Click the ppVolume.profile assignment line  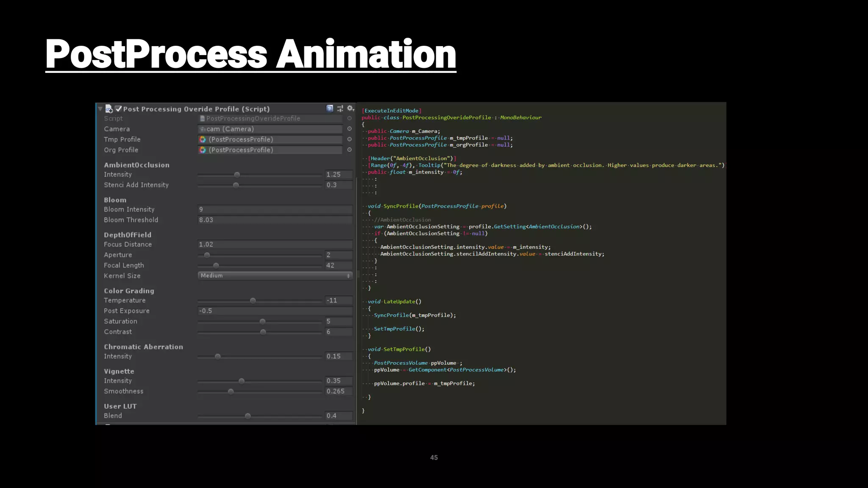point(424,383)
